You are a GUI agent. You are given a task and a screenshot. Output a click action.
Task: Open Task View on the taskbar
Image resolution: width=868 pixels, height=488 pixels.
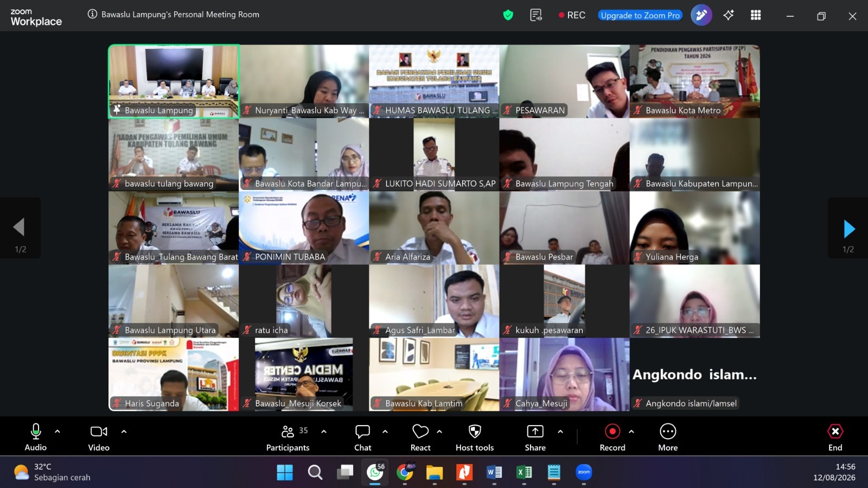point(345,472)
